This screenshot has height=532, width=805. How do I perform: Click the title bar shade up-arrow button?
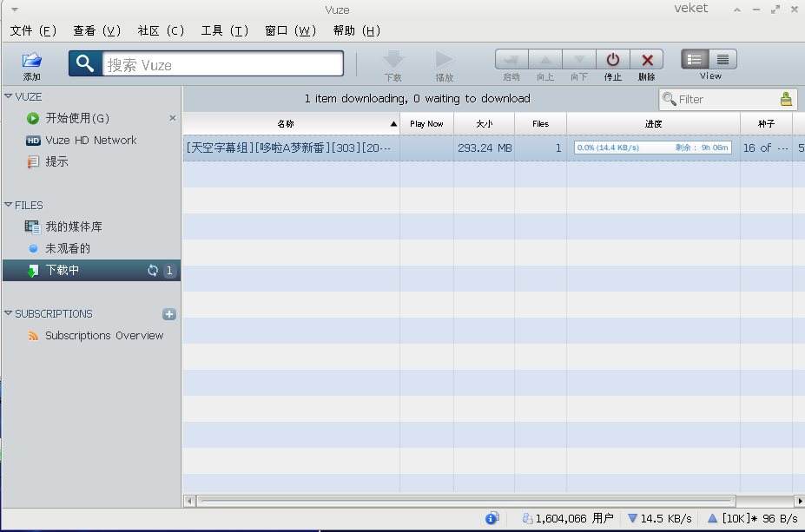[x=737, y=10]
